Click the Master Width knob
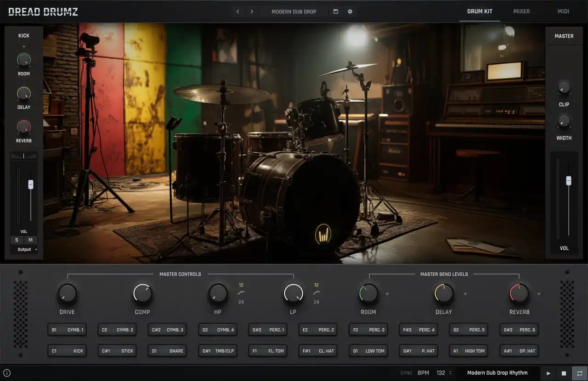Image resolution: width=588 pixels, height=381 pixels. coord(564,121)
